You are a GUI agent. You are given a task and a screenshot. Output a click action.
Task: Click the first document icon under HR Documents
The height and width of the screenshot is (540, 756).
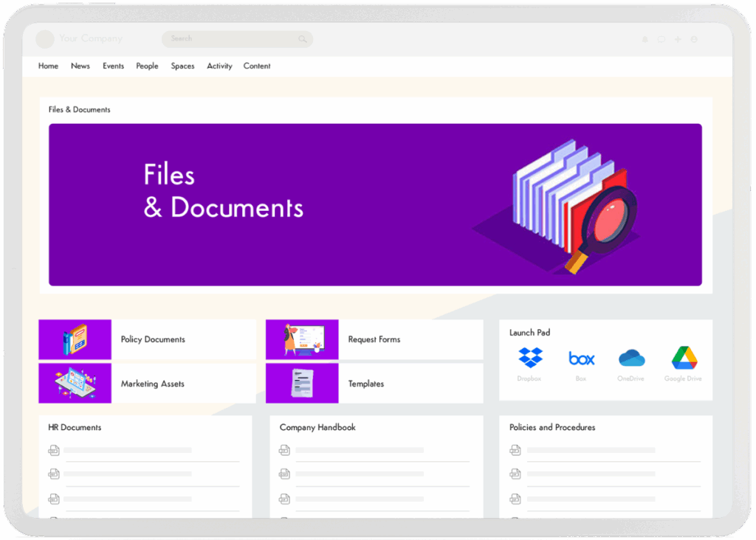[x=54, y=449]
